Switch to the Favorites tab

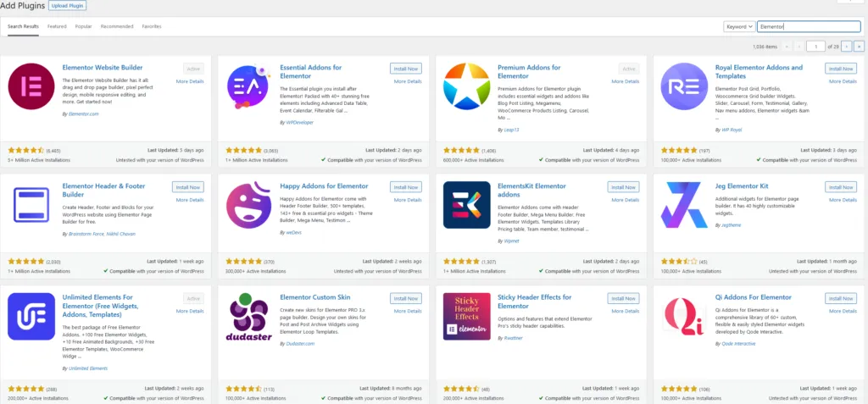pos(152,26)
